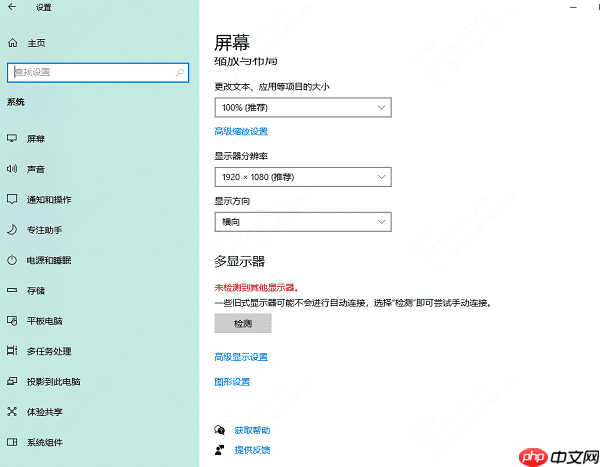600x467 pixels.
Task: Open the 投影到此电脑 settings page
Action: coord(54,382)
